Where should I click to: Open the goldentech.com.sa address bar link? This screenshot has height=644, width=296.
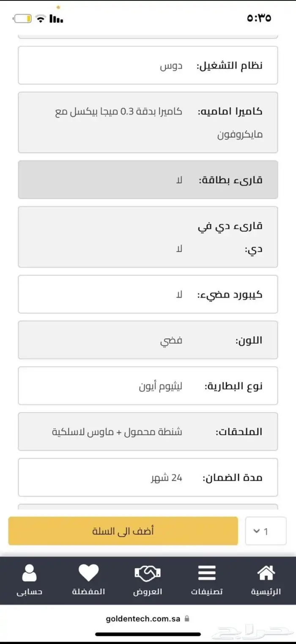(143, 619)
